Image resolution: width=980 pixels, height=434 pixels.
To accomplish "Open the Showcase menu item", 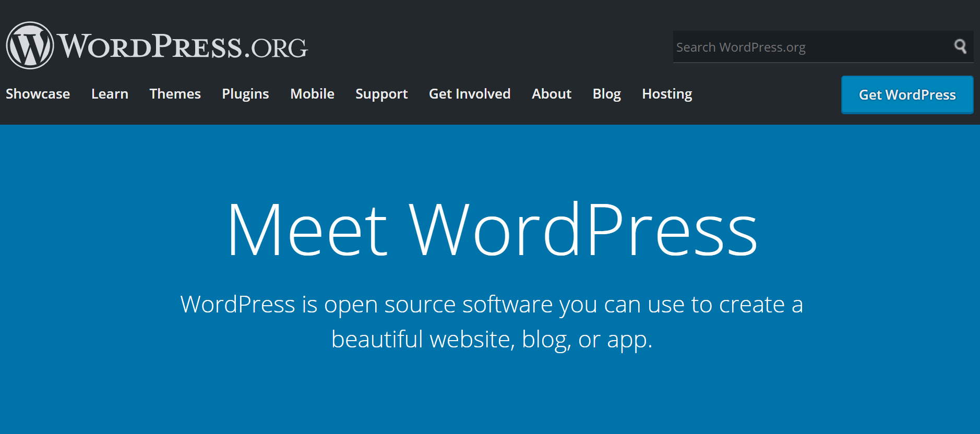I will 38,94.
